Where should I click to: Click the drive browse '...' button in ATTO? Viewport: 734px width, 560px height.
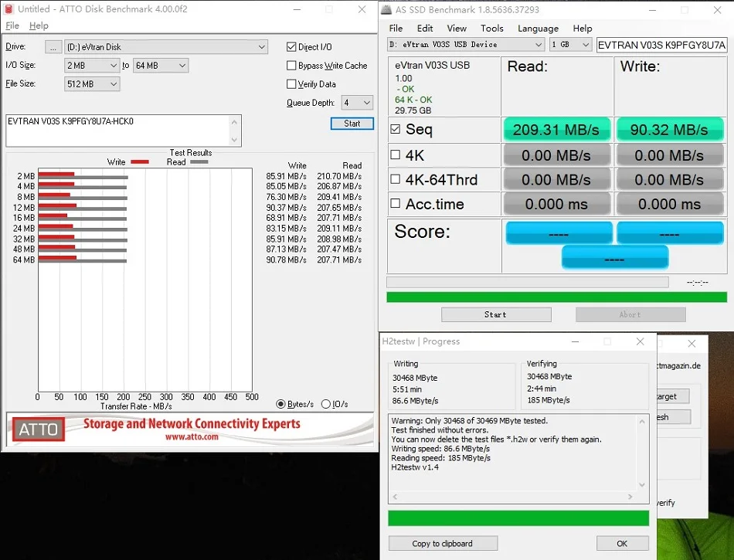53,47
